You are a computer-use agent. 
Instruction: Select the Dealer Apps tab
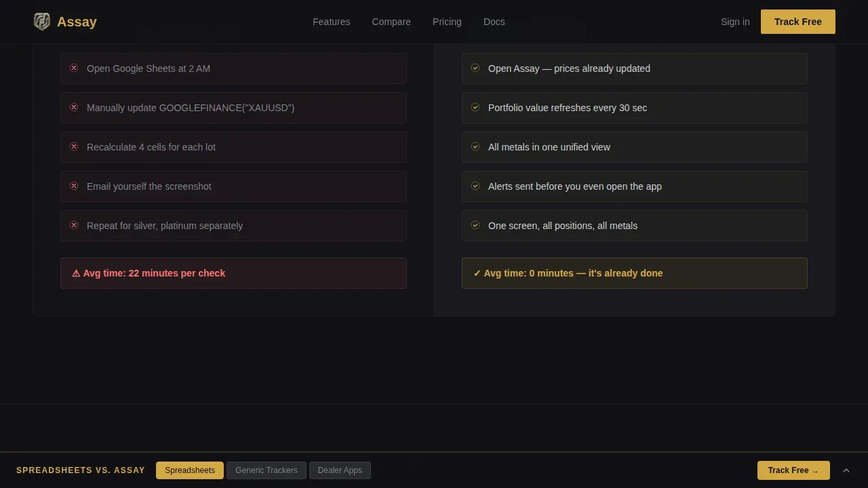pos(340,470)
